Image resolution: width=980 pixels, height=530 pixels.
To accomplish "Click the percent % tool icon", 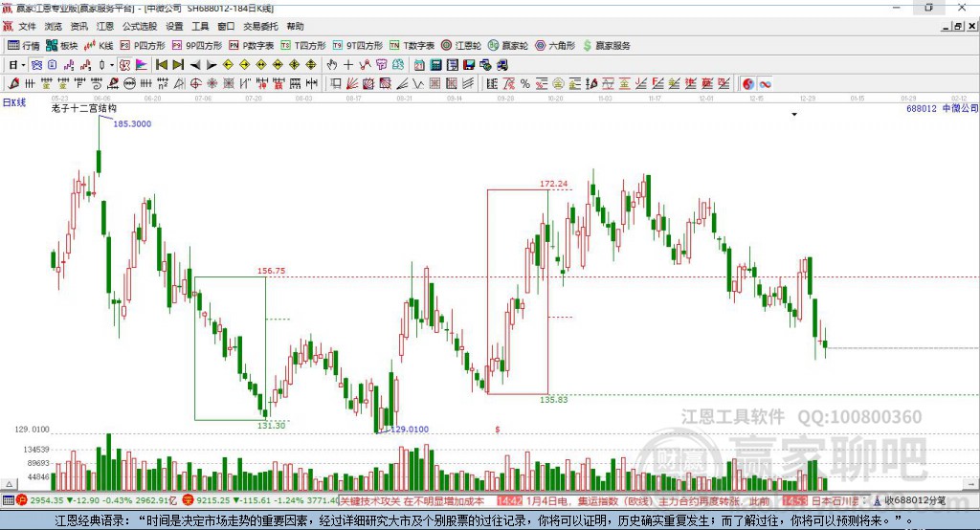I will (525, 84).
